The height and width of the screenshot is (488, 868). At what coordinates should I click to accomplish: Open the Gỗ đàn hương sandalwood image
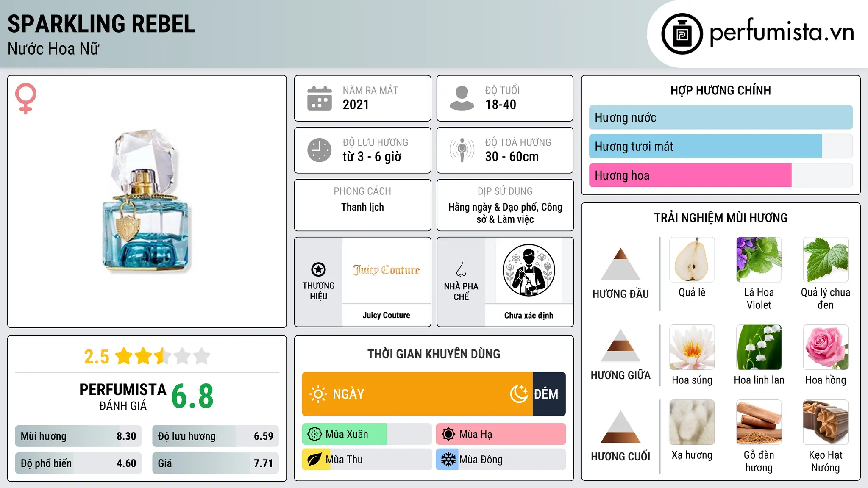pos(759,422)
